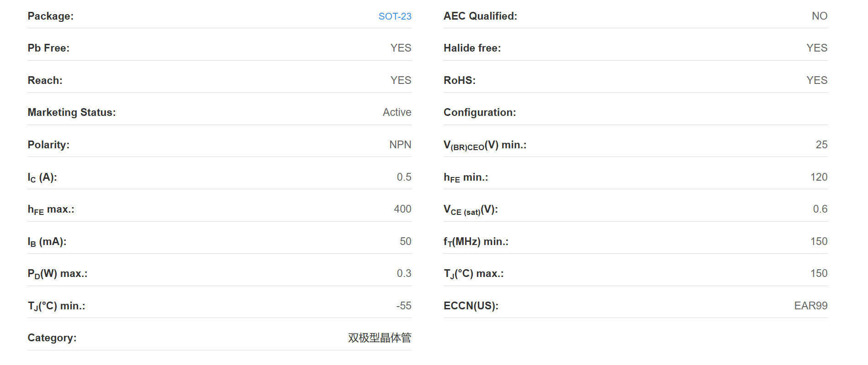Select the Configuration label

click(480, 113)
